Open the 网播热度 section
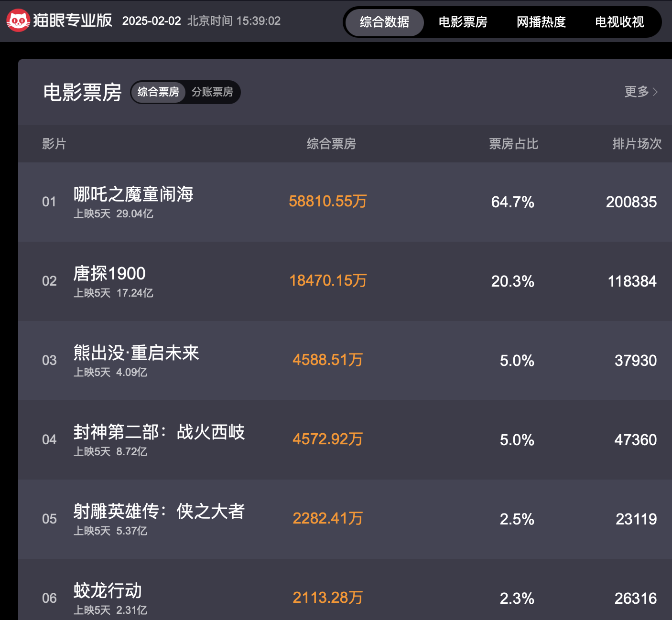672x620 pixels. click(x=541, y=22)
